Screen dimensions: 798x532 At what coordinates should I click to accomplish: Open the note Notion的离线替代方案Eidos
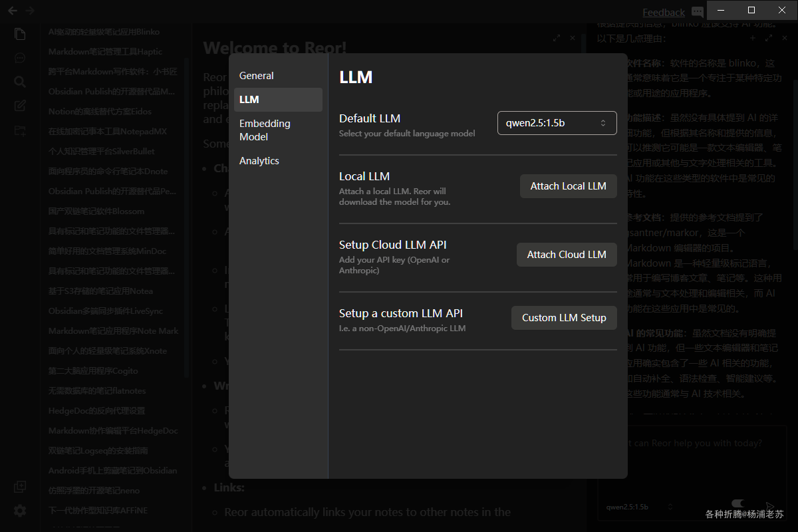point(100,112)
